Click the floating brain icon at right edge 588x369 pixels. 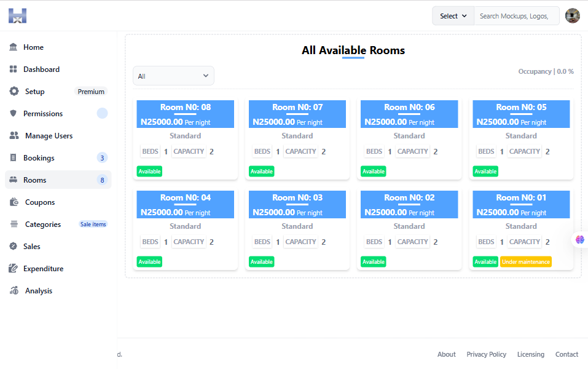coord(580,239)
